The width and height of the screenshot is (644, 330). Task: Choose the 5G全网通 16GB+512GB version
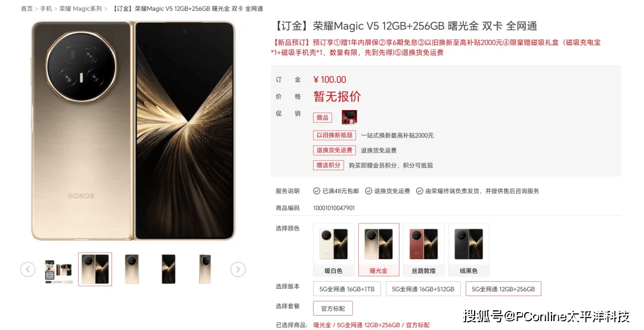(423, 289)
